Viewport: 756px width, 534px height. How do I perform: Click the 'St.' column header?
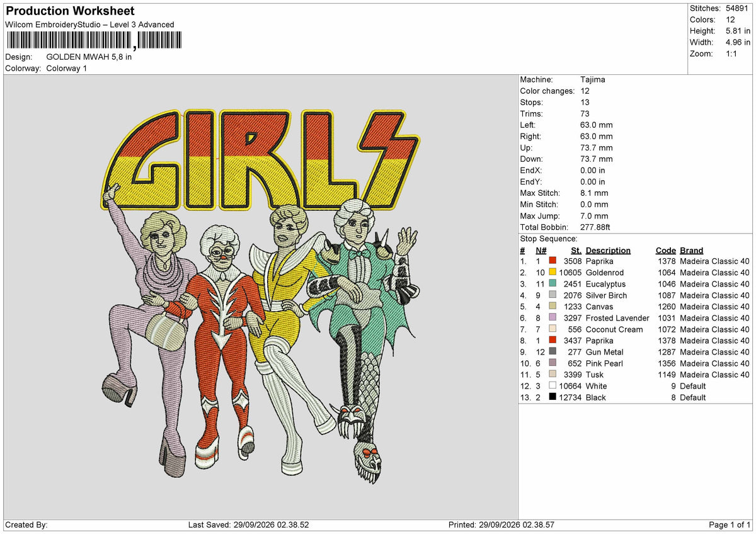pos(576,250)
